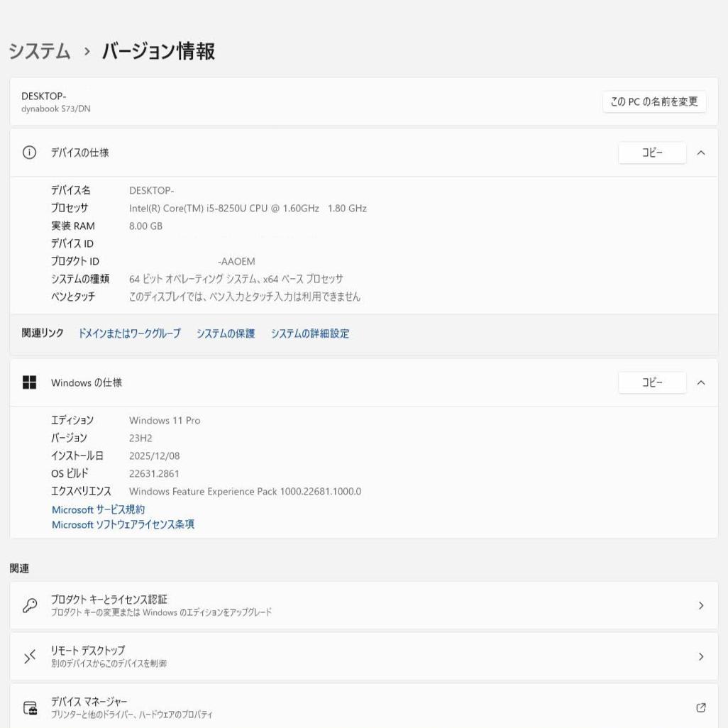Image resolution: width=728 pixels, height=728 pixels.
Task: Click the info icon beside デバイスの仕様
Action: (x=29, y=153)
